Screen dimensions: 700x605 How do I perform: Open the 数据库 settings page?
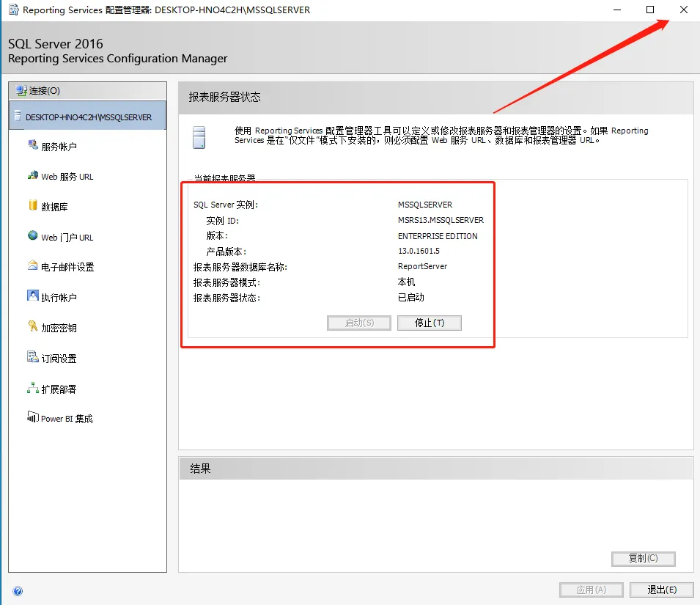(54, 207)
